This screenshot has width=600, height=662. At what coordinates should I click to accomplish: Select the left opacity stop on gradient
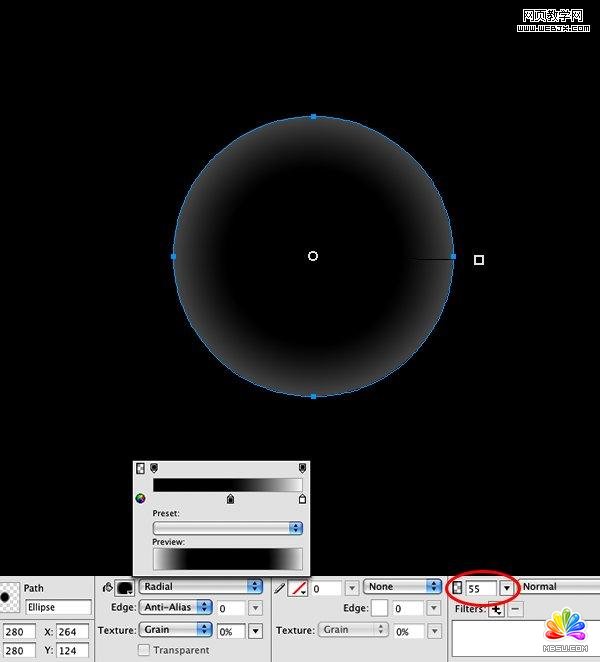(153, 468)
